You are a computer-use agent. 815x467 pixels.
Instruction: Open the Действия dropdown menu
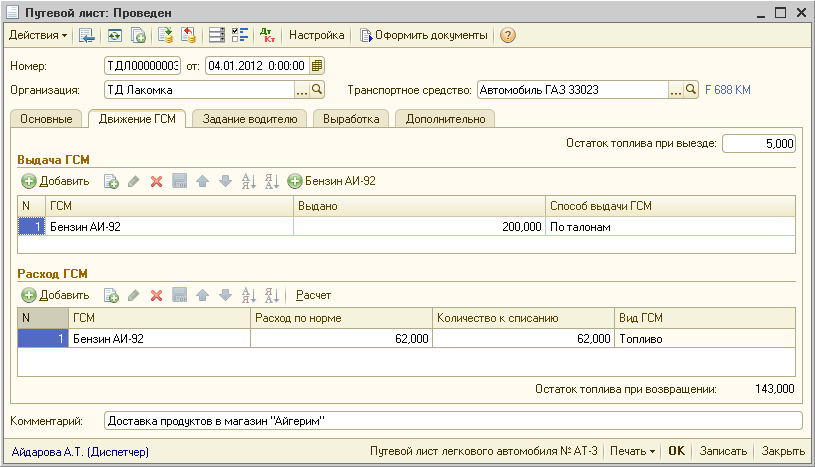pos(38,35)
